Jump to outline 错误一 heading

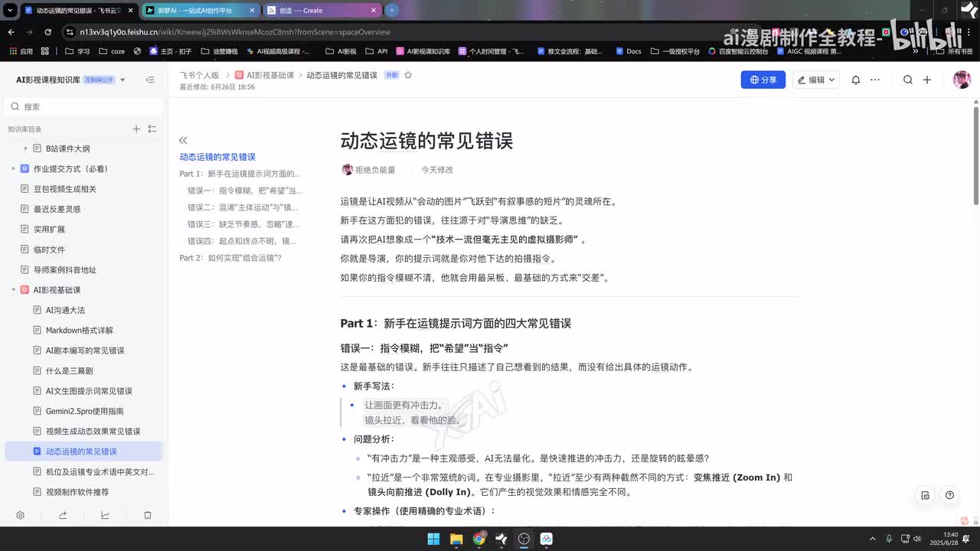[x=245, y=191]
